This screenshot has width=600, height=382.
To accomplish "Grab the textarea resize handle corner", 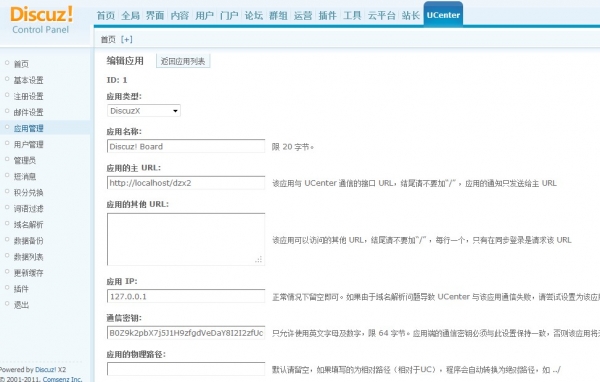I will [x=259, y=260].
